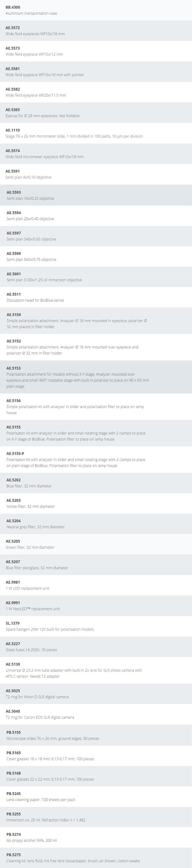Open AE.5130 universal tube adapter item
This screenshot has height=868, width=192.
click(x=96, y=670)
